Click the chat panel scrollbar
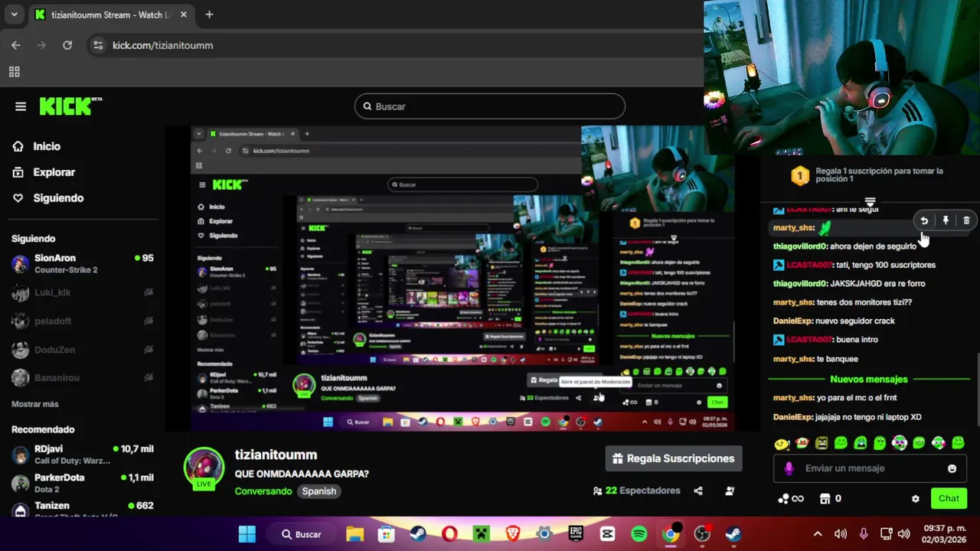The image size is (980, 551). pos(977,390)
